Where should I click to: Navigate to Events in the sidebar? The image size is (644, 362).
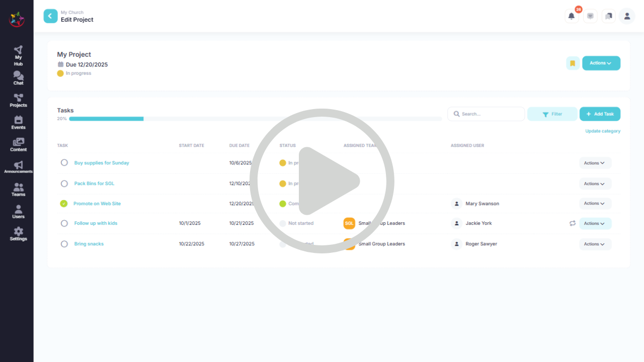(x=18, y=122)
